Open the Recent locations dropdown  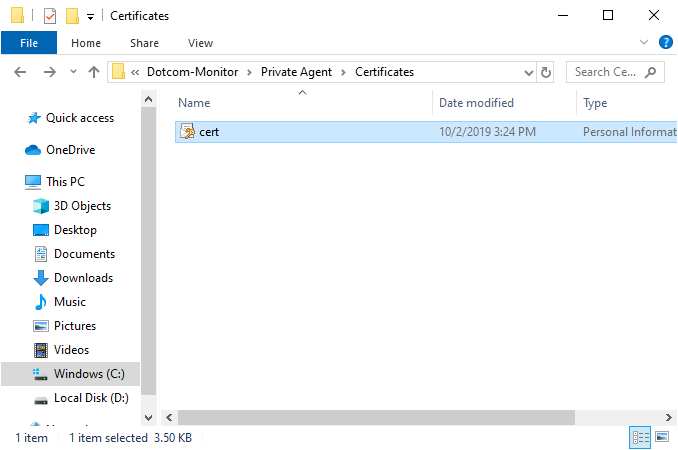coord(73,72)
